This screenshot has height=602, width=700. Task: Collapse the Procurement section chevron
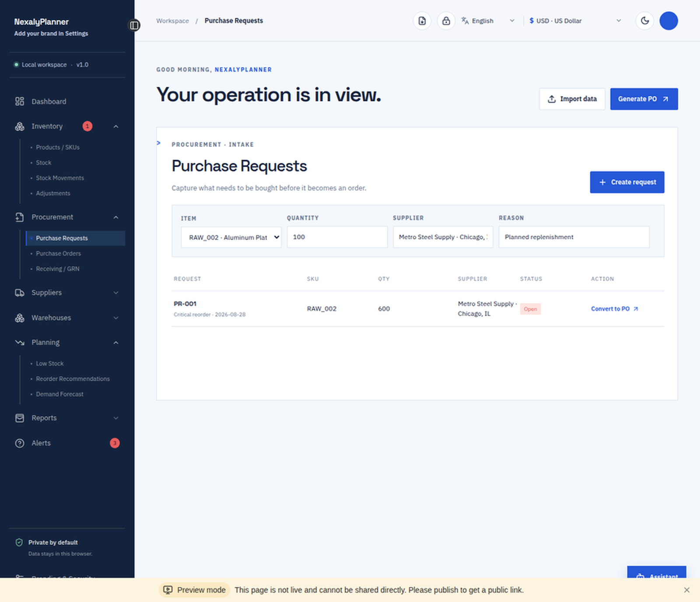(x=116, y=217)
